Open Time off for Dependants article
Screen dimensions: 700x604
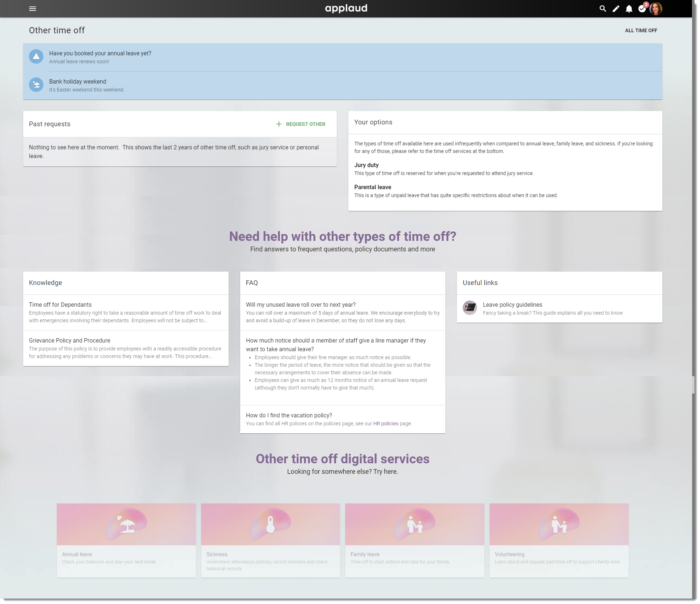[126, 312]
